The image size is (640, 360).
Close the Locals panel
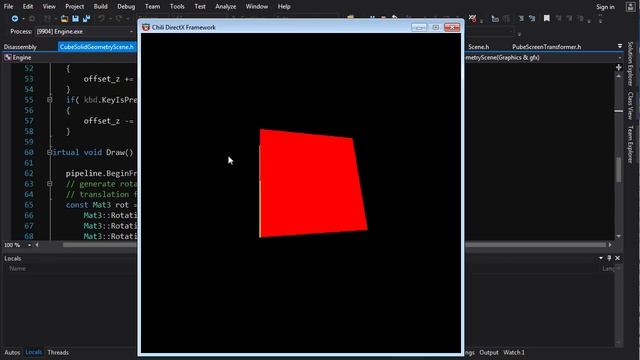pyautogui.click(x=618, y=258)
